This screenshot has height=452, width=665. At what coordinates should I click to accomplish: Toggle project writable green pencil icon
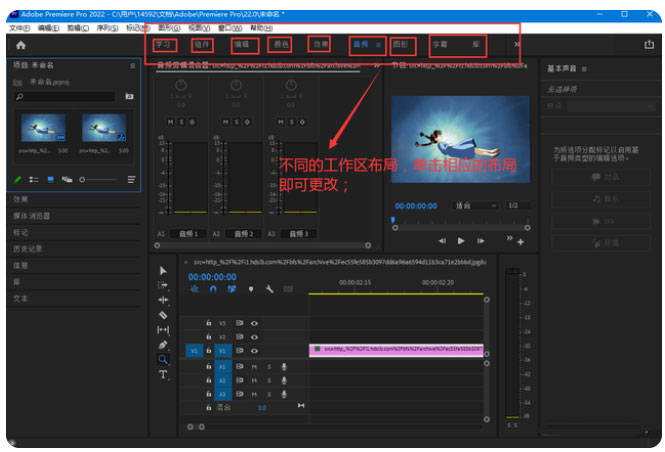17,179
